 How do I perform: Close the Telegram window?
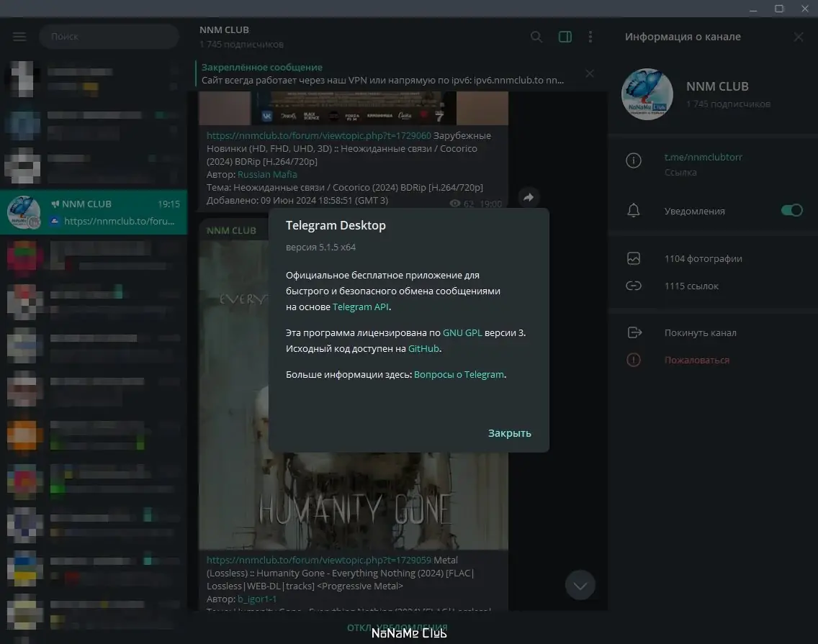click(804, 9)
